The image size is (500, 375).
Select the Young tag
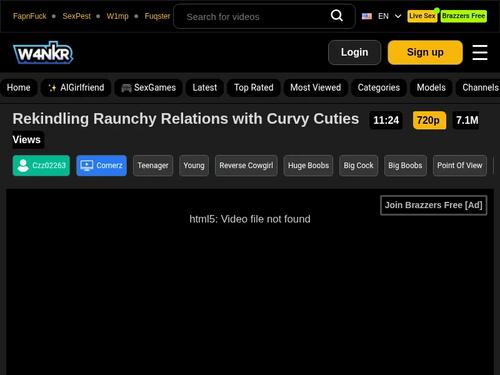(x=194, y=165)
